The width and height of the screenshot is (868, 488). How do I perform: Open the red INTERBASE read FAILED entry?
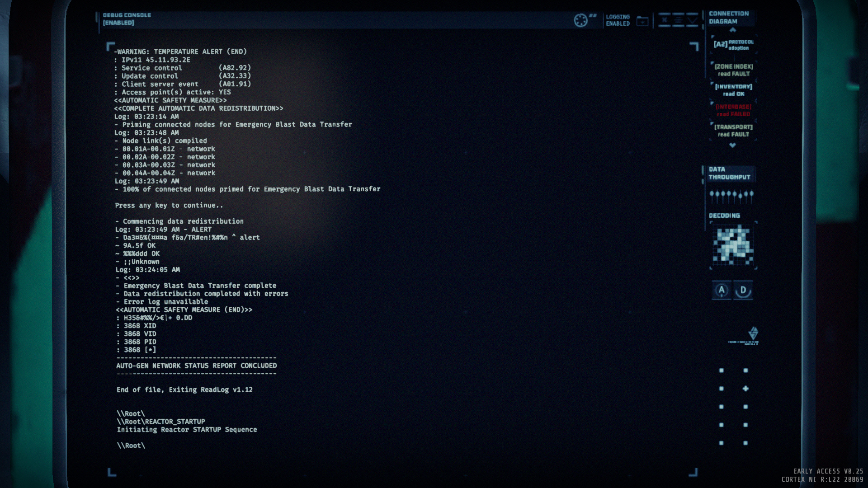pos(733,110)
